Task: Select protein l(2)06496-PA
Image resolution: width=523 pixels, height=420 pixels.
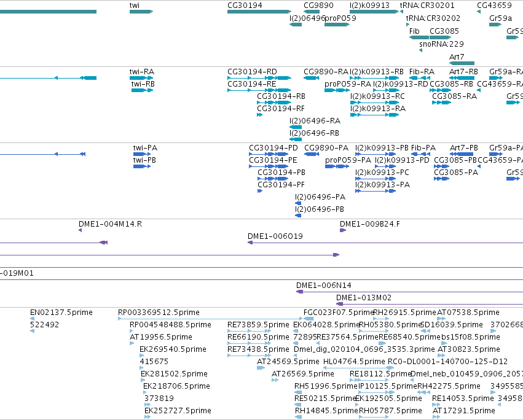Action: pyautogui.click(x=320, y=197)
